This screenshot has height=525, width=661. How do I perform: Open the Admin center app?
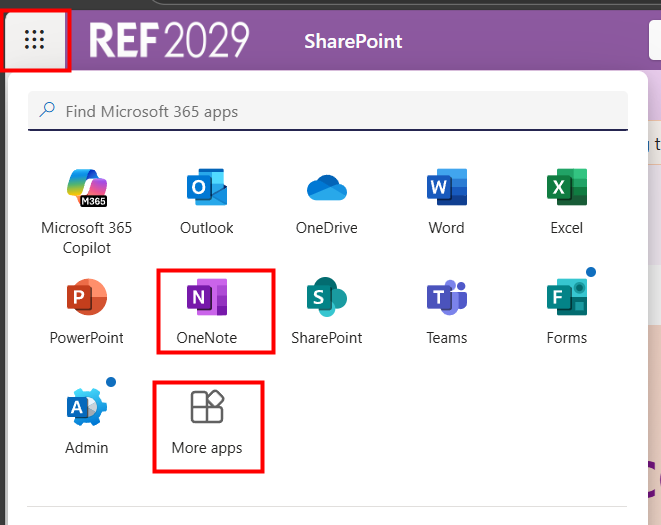click(87, 422)
